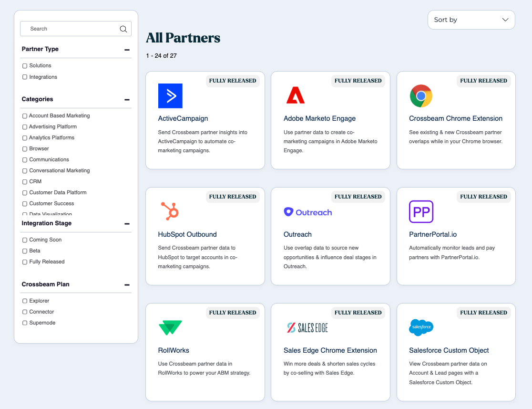
Task: Click the Sales Edge logo
Action: coord(307,327)
